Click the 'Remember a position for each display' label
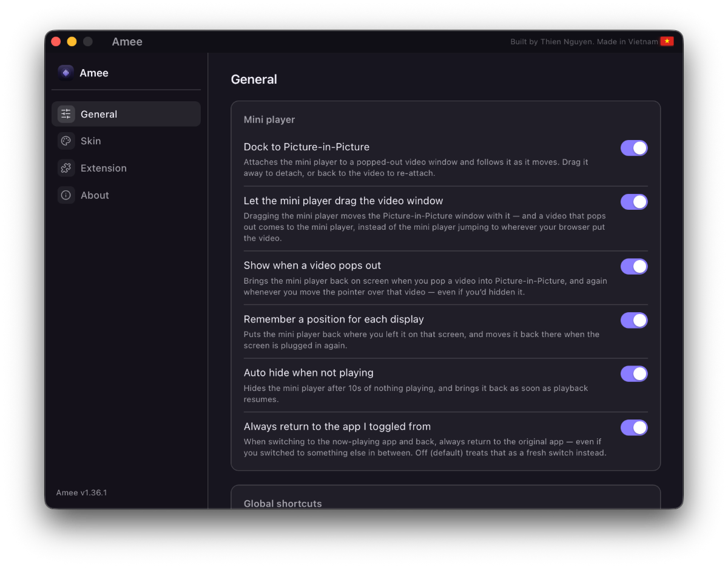Image resolution: width=728 pixels, height=568 pixels. [334, 319]
